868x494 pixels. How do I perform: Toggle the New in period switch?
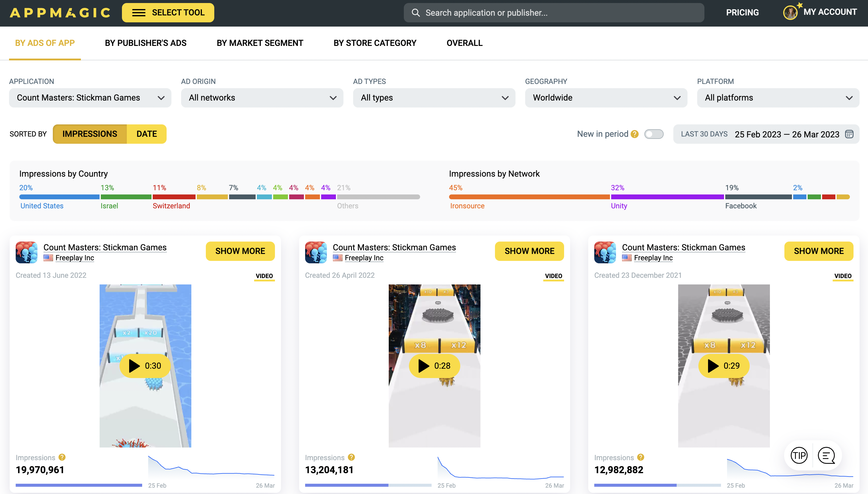coord(654,134)
